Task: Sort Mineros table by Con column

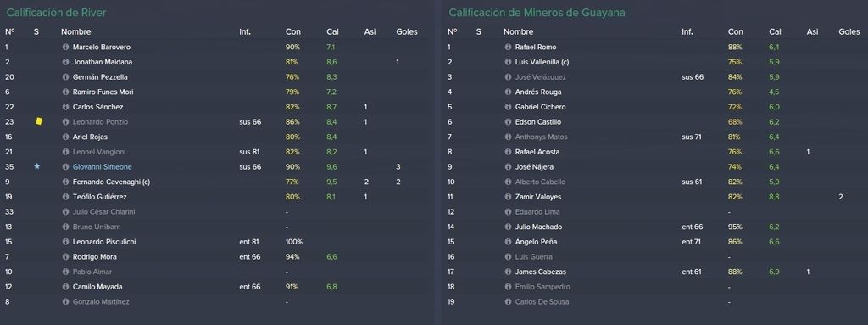Action: tap(736, 32)
